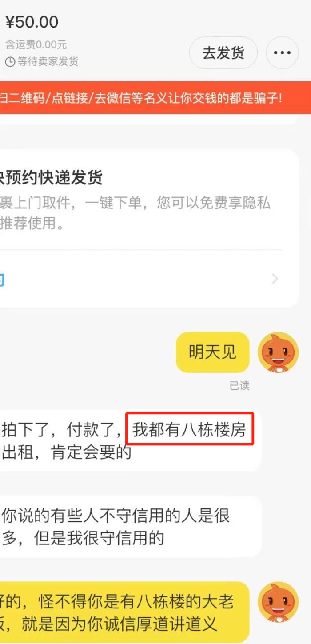Tap the 去发货 ship button

click(223, 53)
